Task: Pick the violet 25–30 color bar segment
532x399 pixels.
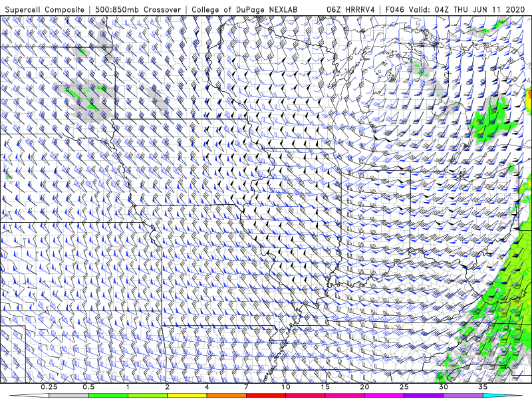Action: (x=424, y=396)
